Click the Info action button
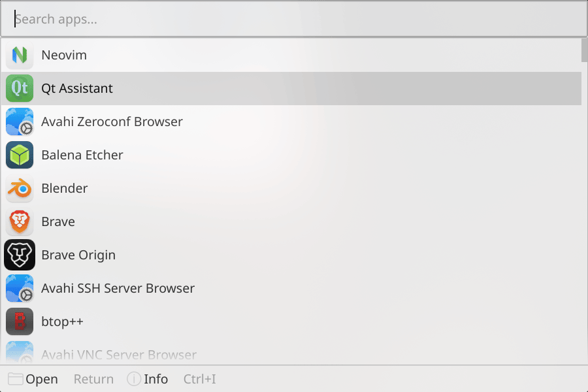Image resolution: width=588 pixels, height=392 pixels. click(x=148, y=379)
